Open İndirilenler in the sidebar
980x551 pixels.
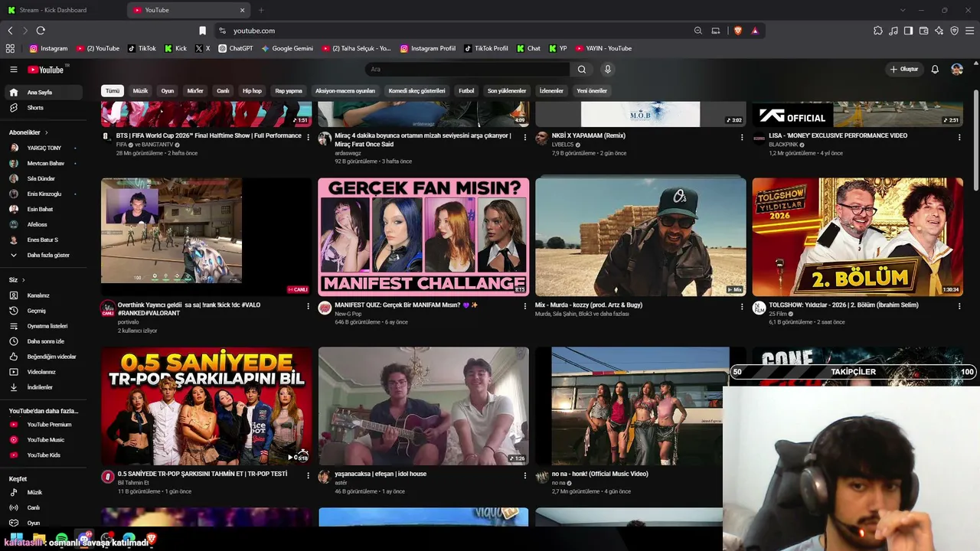44,387
